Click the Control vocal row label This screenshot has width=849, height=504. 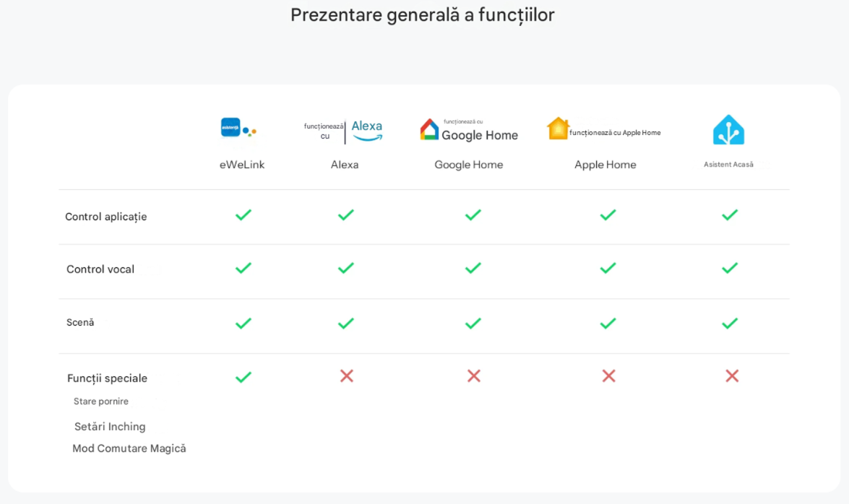(x=100, y=269)
